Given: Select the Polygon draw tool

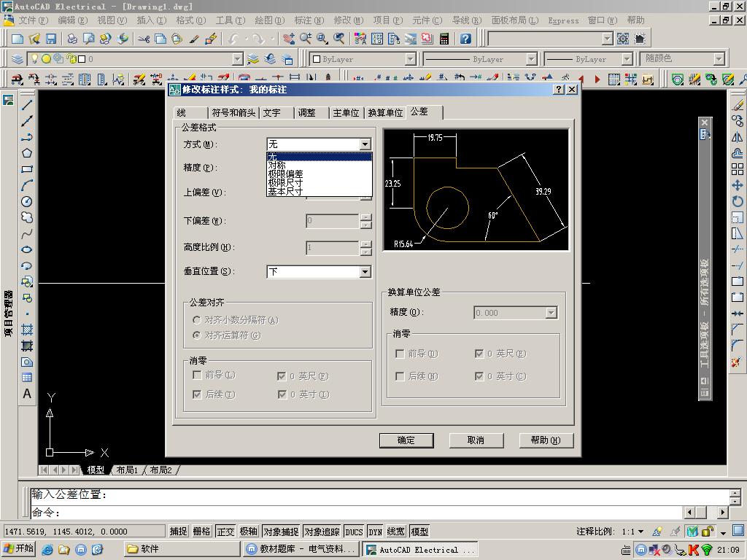Looking at the screenshot, I should [27, 153].
